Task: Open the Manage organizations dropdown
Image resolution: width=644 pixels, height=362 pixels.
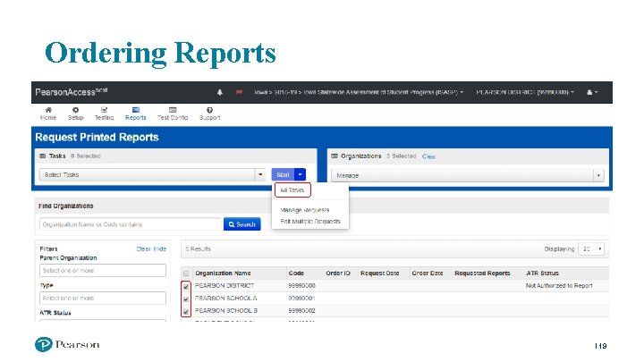Action: [468, 176]
